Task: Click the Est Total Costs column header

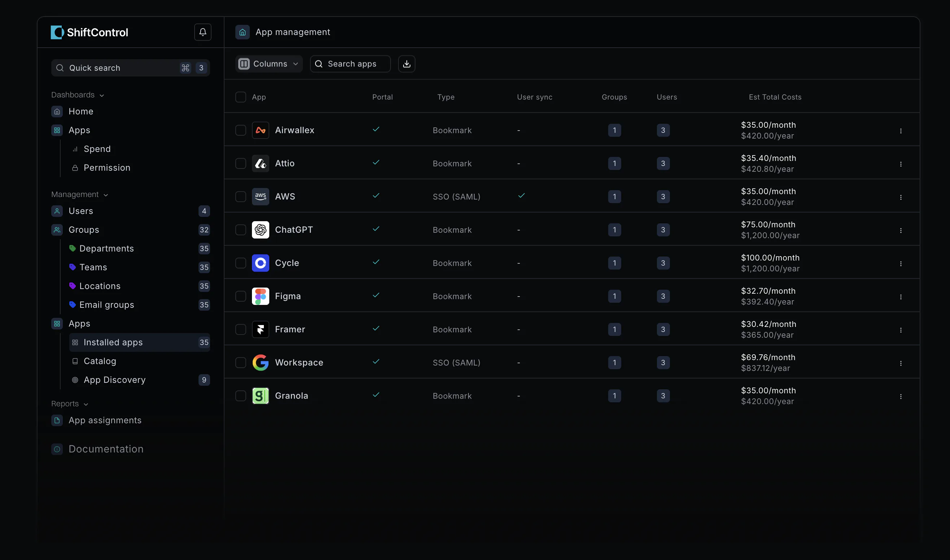Action: tap(775, 97)
